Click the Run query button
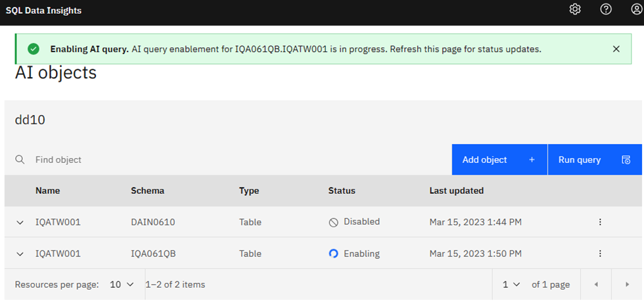644x303 pixels. coord(594,160)
